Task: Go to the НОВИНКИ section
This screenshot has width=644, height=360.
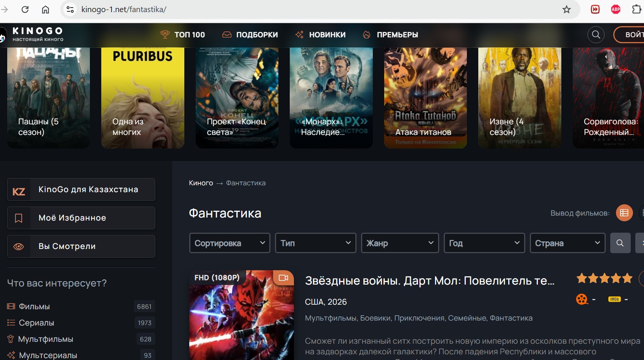Action: click(320, 35)
